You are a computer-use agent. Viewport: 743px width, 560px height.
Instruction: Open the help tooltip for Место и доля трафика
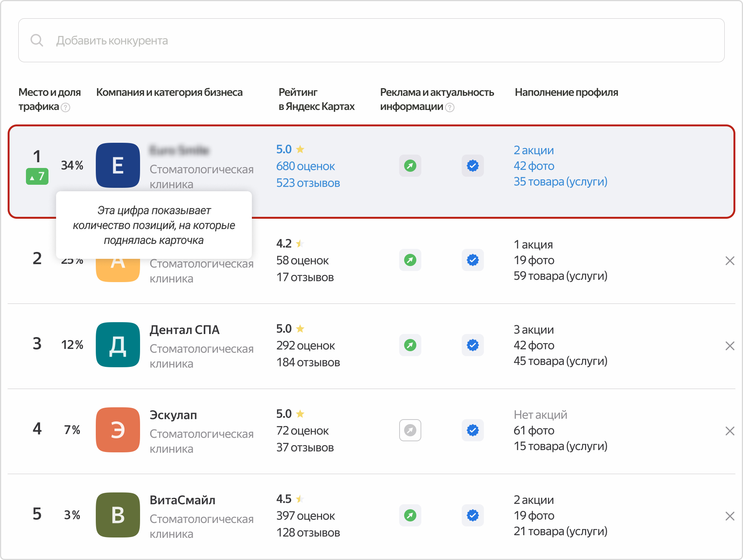point(66,108)
